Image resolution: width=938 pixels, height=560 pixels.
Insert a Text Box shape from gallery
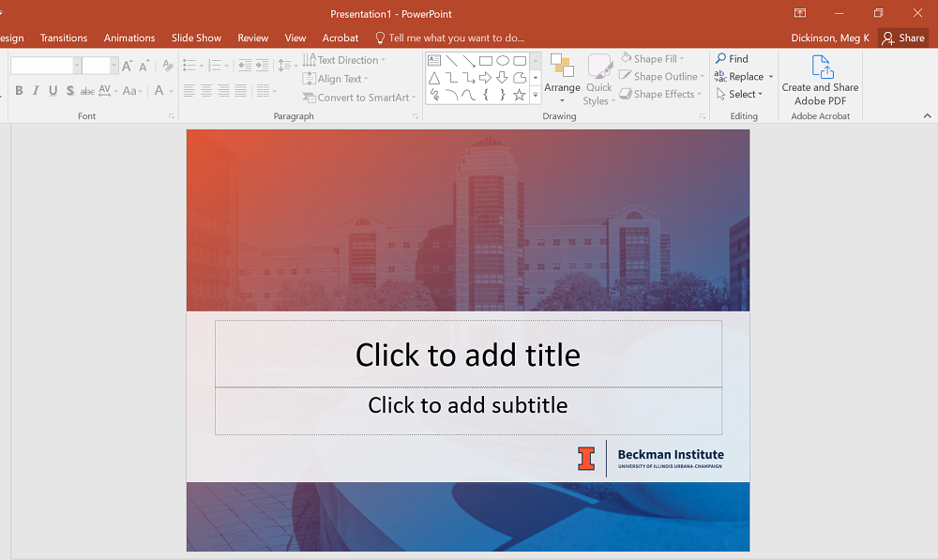coord(434,60)
